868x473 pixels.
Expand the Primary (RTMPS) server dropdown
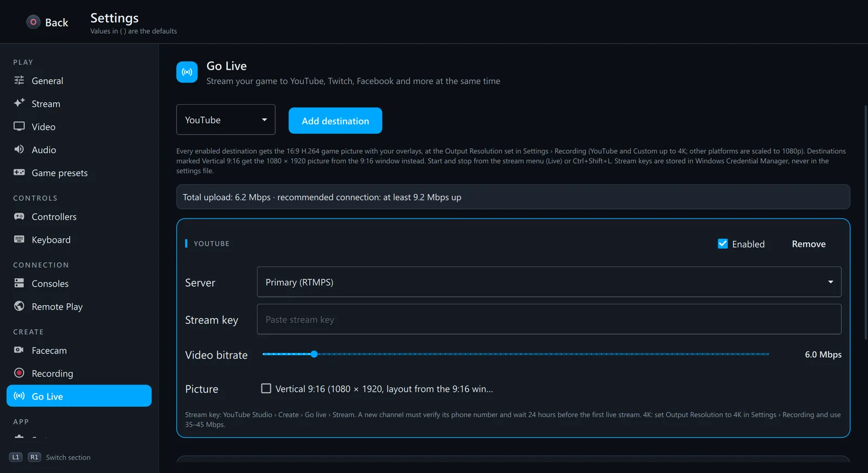pos(549,282)
